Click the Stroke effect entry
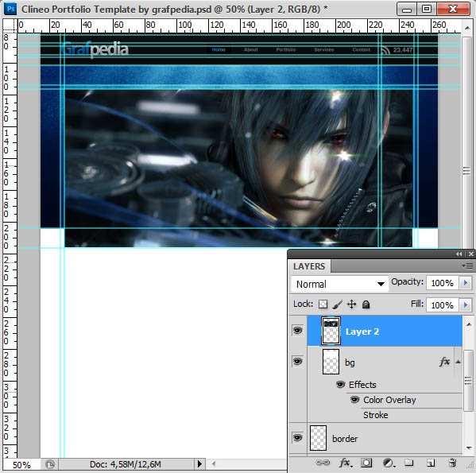Image resolution: width=476 pixels, height=473 pixels. click(376, 415)
